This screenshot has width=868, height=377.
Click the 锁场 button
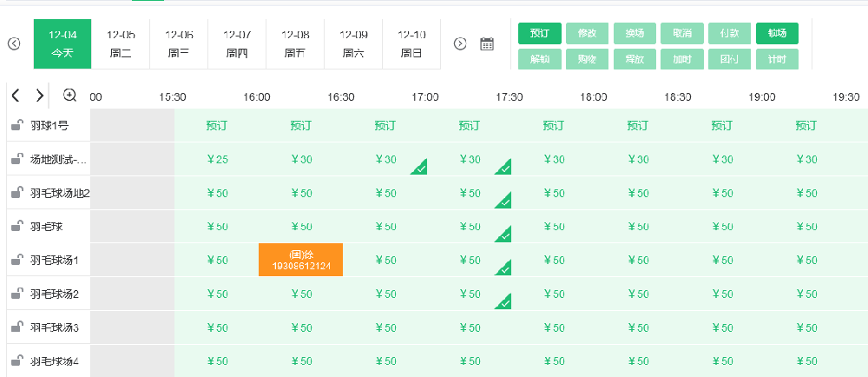point(777,34)
